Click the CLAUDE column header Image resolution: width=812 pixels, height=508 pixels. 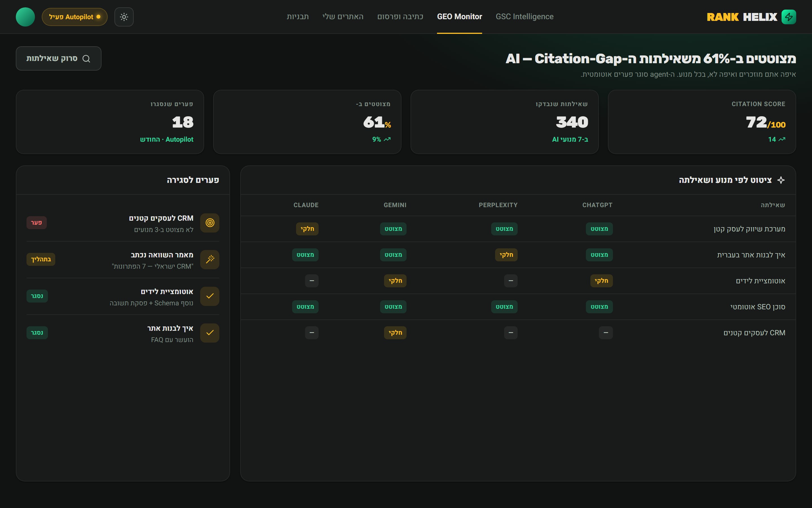point(306,205)
